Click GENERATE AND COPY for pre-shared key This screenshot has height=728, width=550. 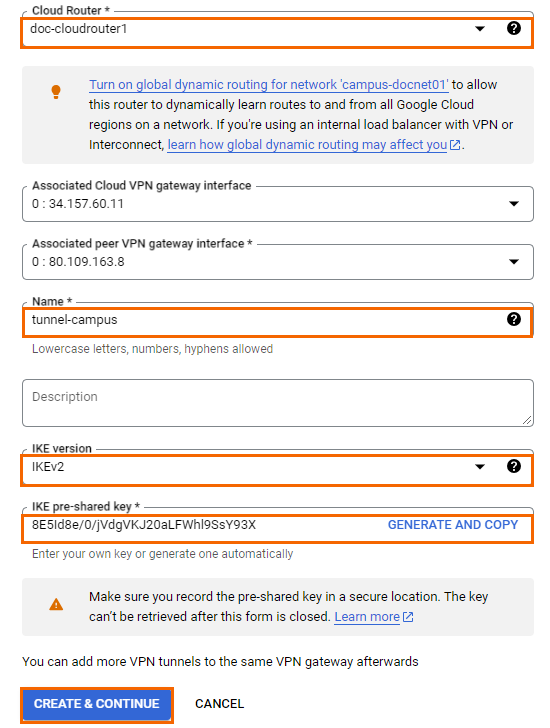tap(453, 525)
